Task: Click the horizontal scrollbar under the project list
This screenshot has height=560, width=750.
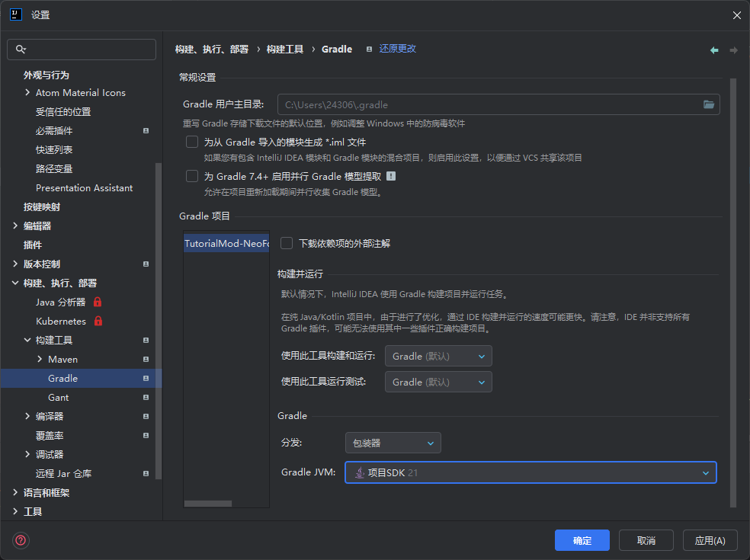Action: (x=208, y=504)
